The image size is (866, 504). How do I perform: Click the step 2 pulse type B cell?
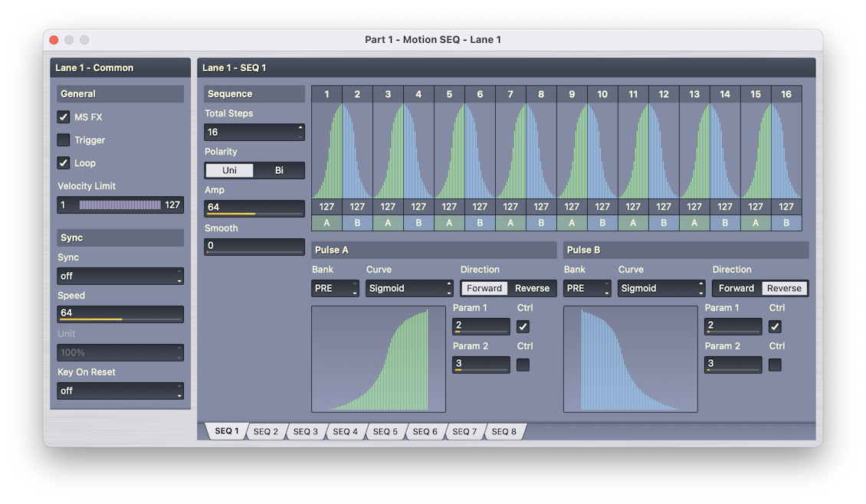tap(357, 223)
